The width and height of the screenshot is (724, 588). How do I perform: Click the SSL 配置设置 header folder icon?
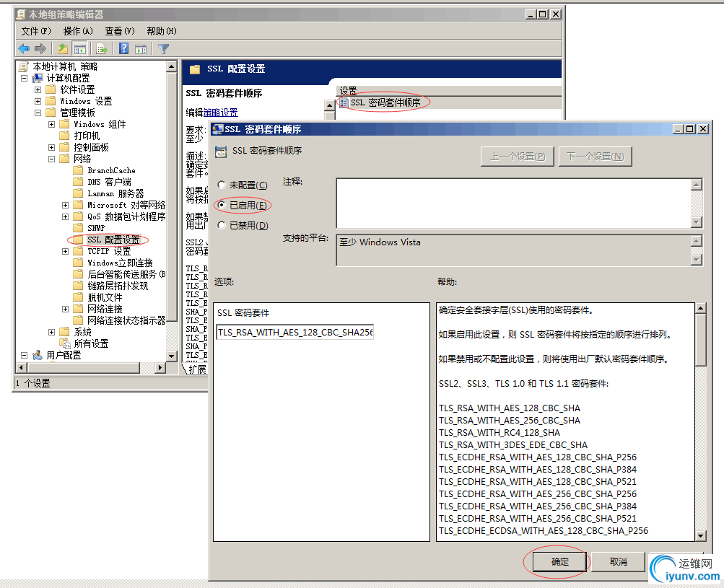tap(195, 69)
